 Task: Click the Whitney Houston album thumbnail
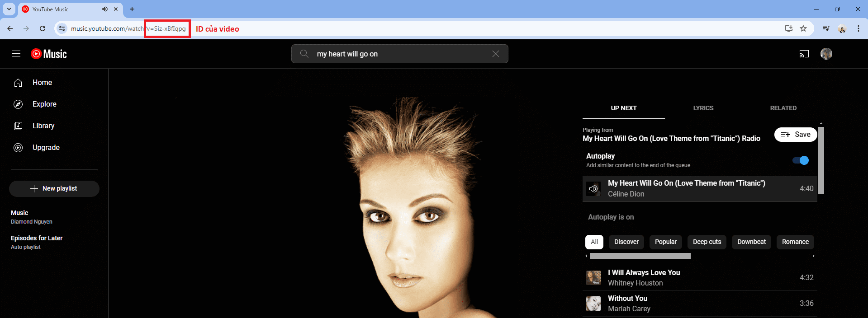(x=593, y=278)
